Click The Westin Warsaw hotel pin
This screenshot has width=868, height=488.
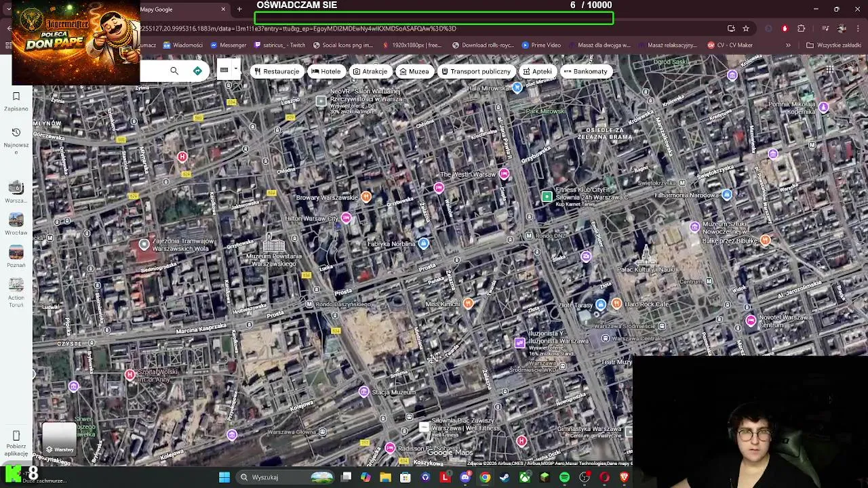pyautogui.click(x=504, y=174)
